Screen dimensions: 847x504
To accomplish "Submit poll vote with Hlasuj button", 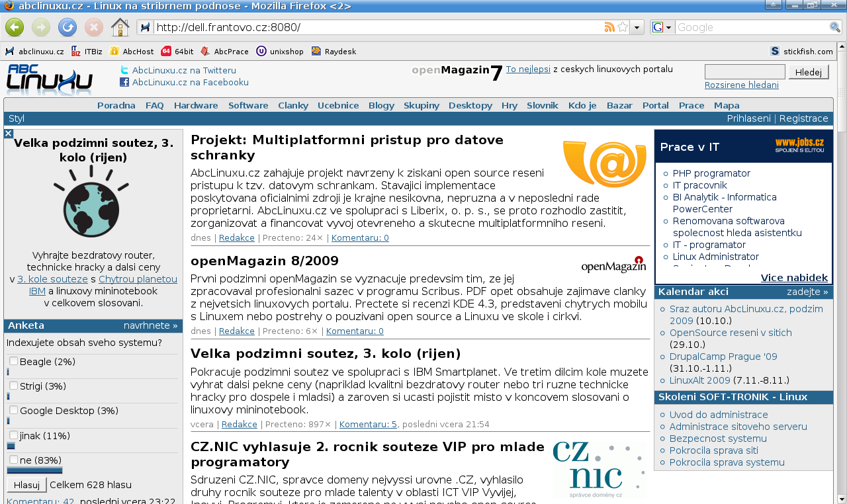I will tap(27, 485).
